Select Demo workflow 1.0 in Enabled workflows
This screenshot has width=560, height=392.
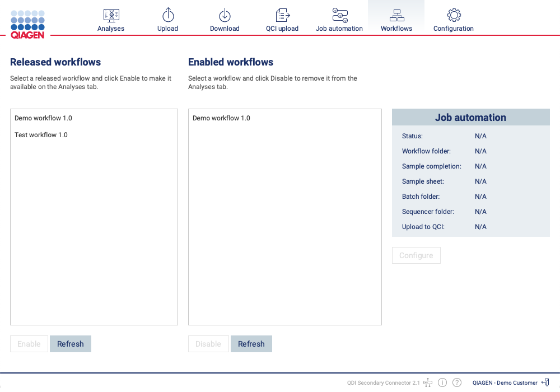[x=222, y=118]
